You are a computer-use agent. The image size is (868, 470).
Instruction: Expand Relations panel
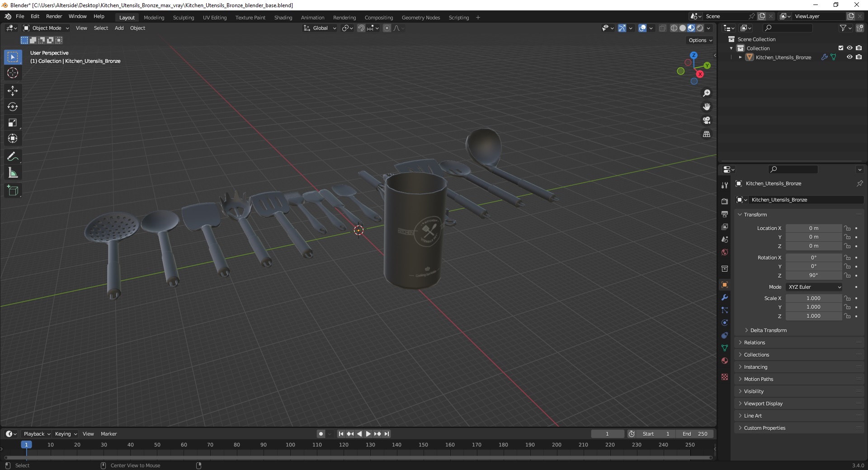755,343
